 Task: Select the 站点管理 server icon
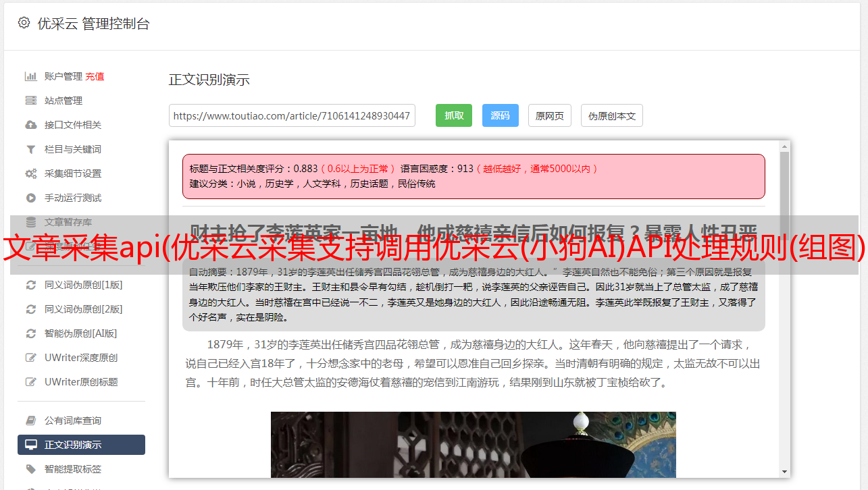click(30, 101)
